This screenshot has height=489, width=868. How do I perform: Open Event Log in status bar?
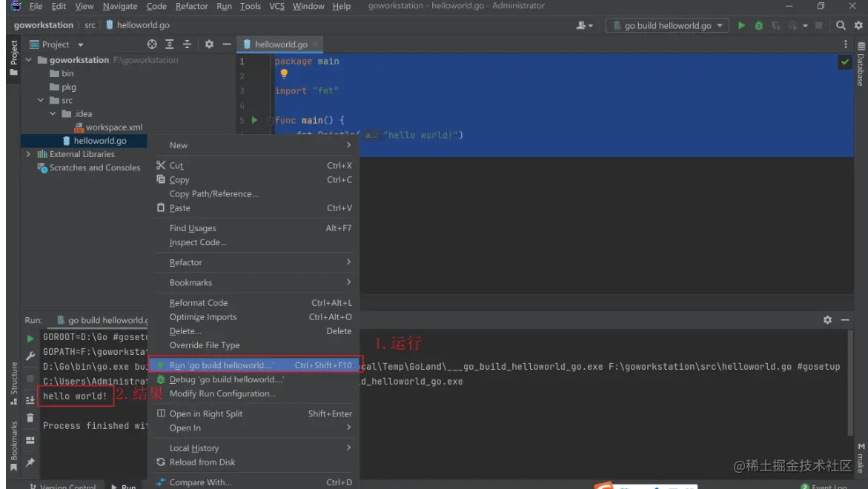pos(824,486)
